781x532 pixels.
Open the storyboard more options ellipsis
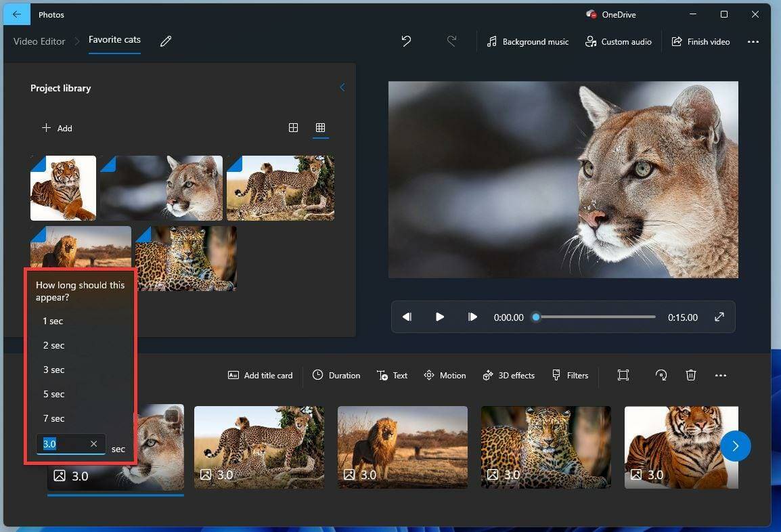point(721,375)
